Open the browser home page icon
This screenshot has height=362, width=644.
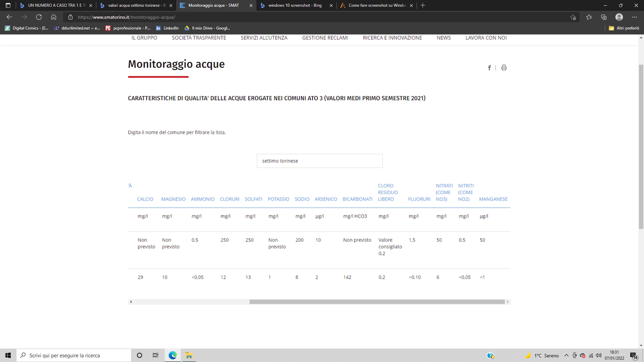53,17
